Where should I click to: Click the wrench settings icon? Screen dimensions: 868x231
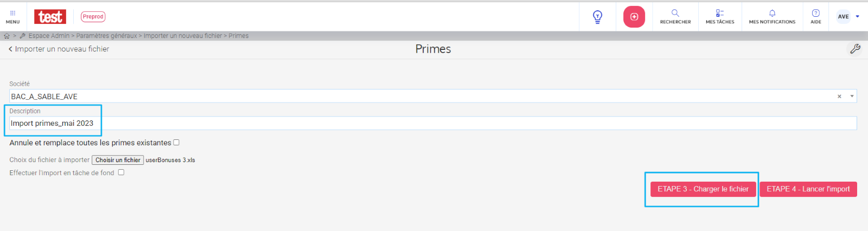tap(855, 49)
